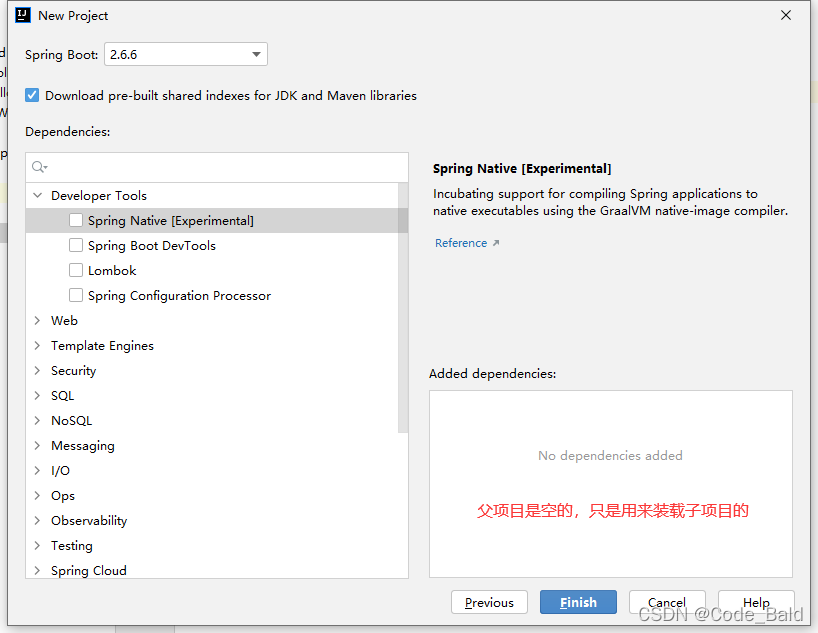Expand the Messaging category
The width and height of the screenshot is (818, 633).
37,446
